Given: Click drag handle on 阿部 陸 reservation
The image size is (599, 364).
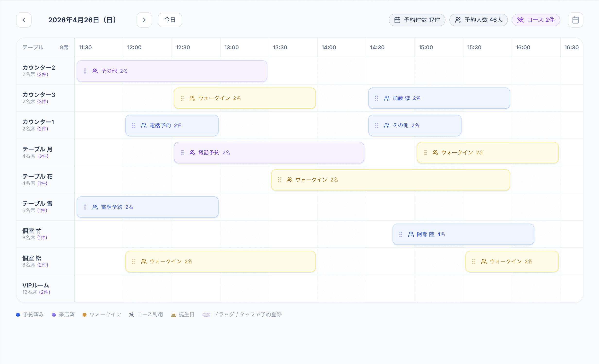Looking at the screenshot, I should tap(401, 234).
